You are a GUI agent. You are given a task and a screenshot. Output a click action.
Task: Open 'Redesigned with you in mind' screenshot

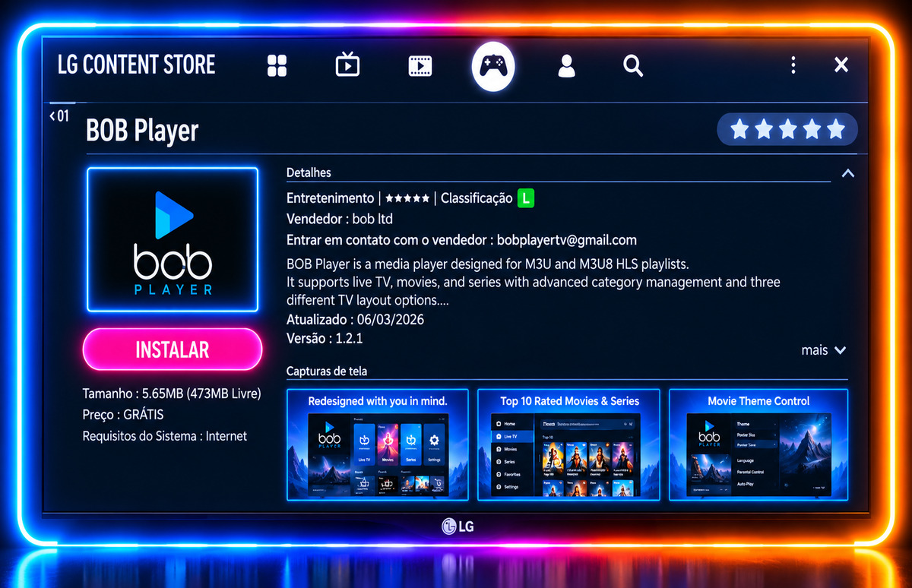[x=378, y=444]
